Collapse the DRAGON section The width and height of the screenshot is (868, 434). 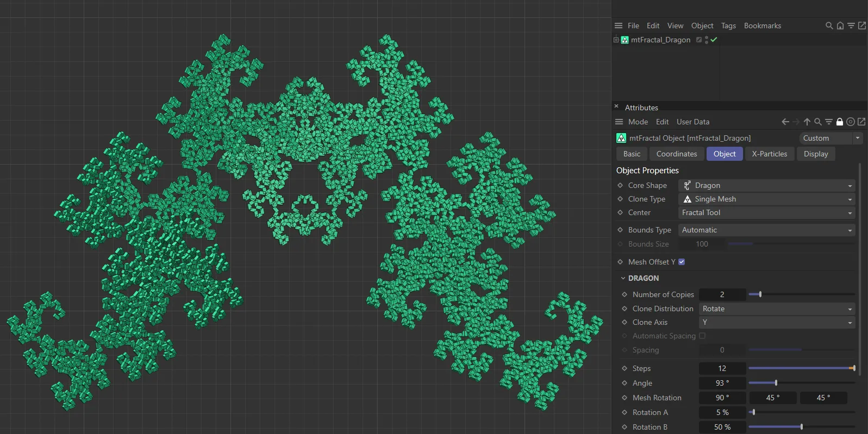(x=623, y=278)
